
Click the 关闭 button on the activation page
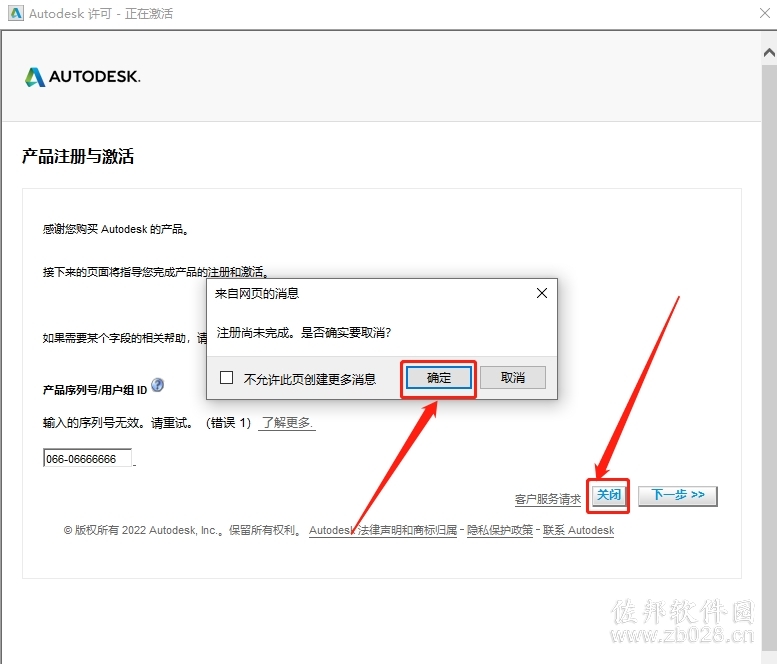[x=608, y=495]
